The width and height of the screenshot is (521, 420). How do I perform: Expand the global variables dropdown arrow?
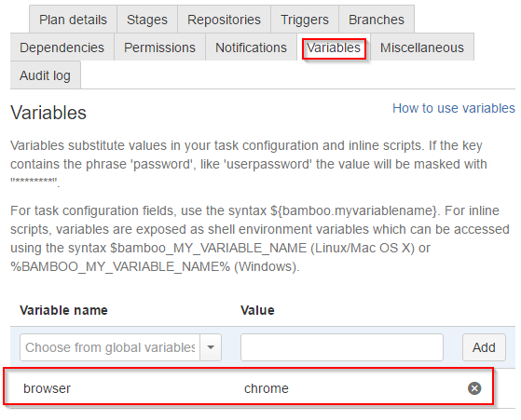211,347
